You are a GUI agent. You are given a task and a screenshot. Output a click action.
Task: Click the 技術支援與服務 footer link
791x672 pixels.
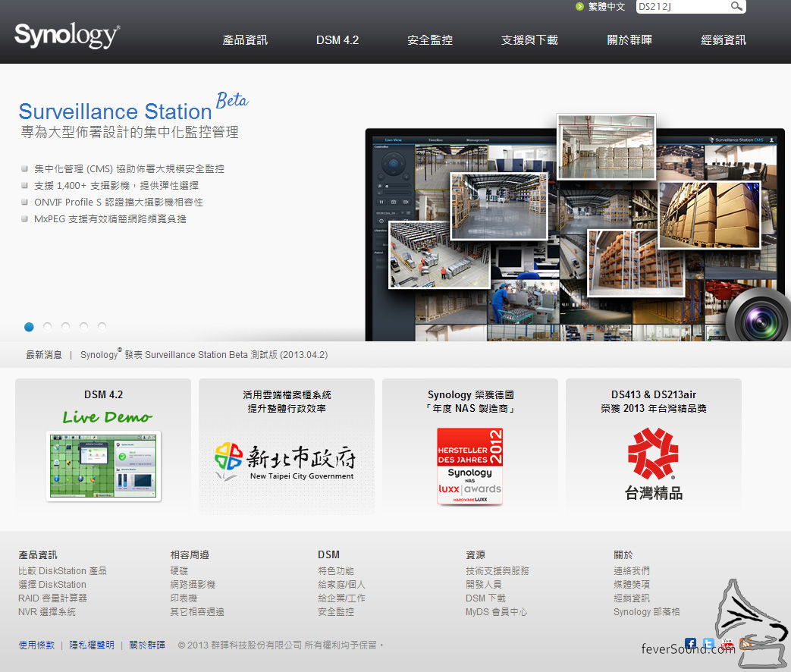pos(498,570)
